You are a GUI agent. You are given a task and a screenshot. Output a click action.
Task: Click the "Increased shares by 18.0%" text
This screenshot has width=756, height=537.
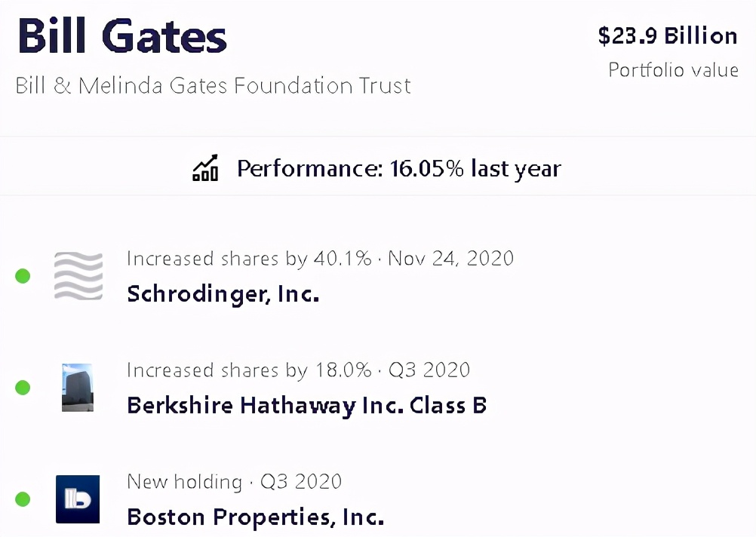[x=249, y=370]
